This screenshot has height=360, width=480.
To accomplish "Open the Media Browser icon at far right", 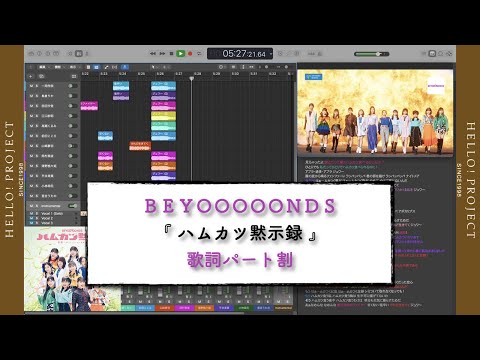I will pos(449,53).
